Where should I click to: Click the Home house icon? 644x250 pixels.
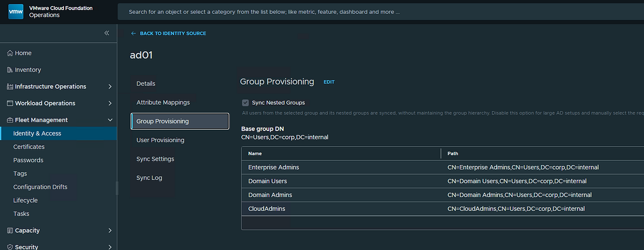tap(10, 53)
